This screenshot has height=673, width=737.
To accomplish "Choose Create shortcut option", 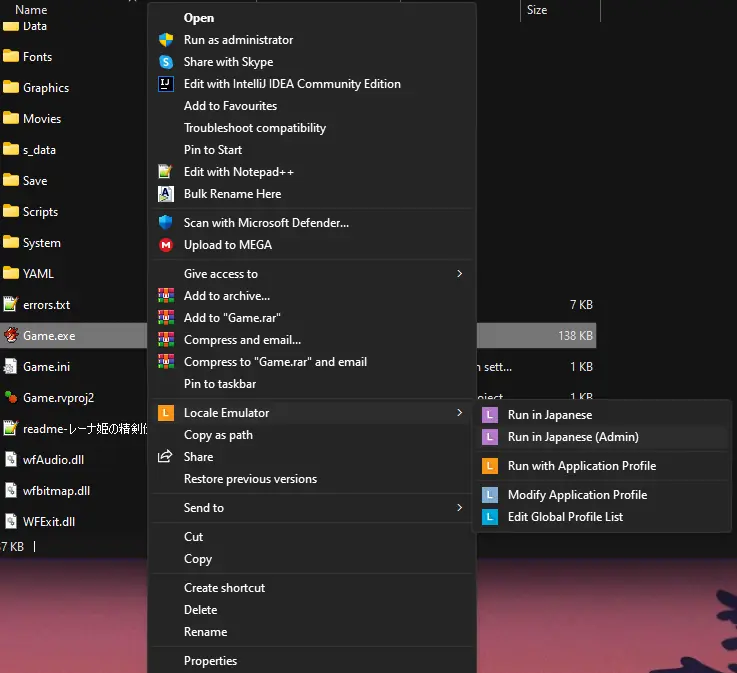I will (224, 588).
